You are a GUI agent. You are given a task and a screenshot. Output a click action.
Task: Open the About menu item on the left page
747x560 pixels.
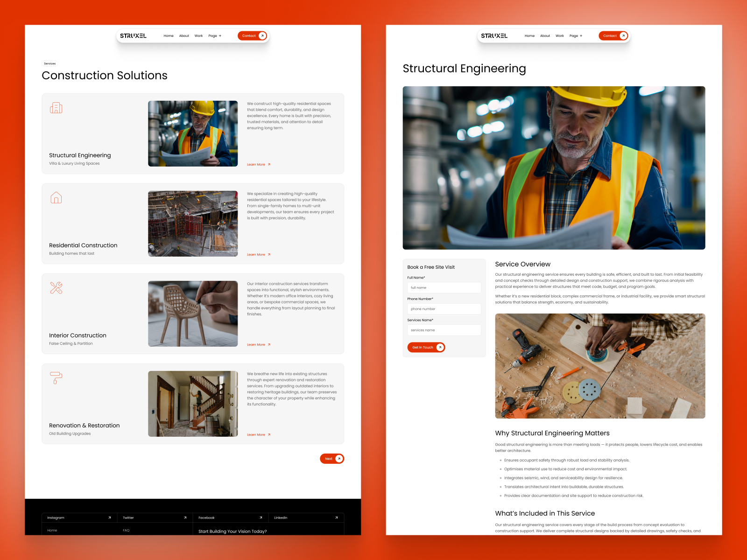tap(184, 36)
